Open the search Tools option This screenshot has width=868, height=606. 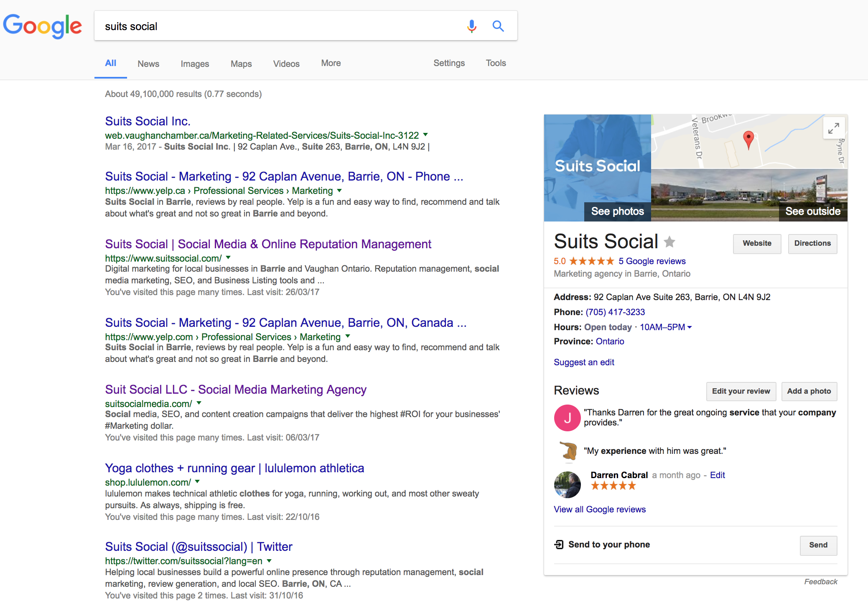tap(496, 63)
